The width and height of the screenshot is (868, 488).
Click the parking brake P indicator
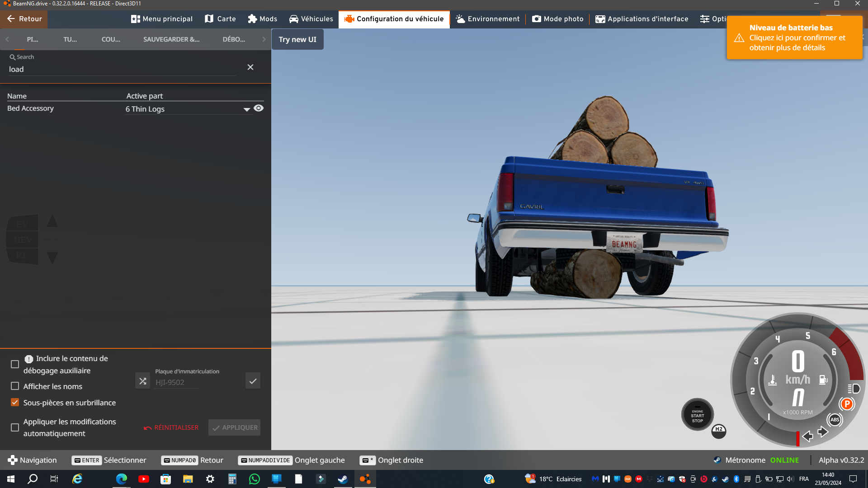(847, 404)
